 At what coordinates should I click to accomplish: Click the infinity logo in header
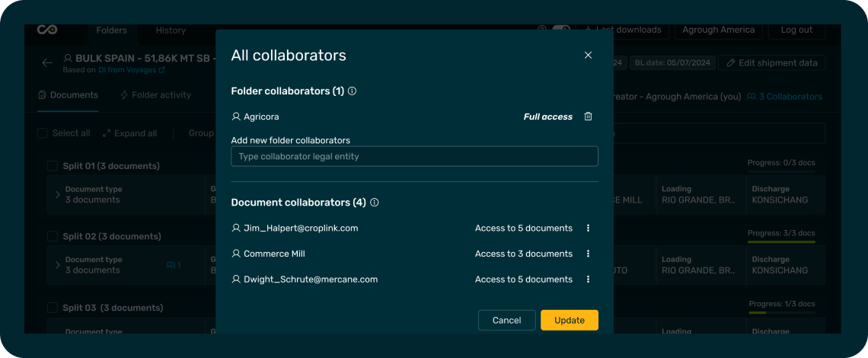(47, 30)
